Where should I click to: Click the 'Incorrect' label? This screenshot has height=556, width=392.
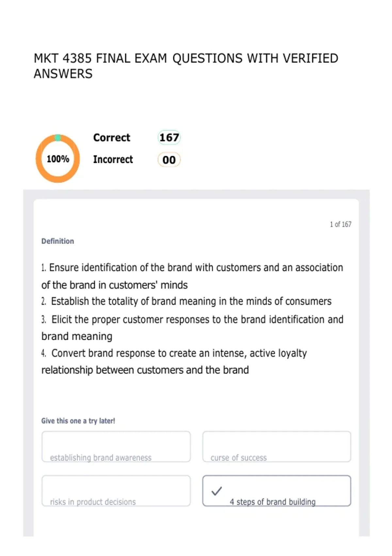[x=113, y=159]
